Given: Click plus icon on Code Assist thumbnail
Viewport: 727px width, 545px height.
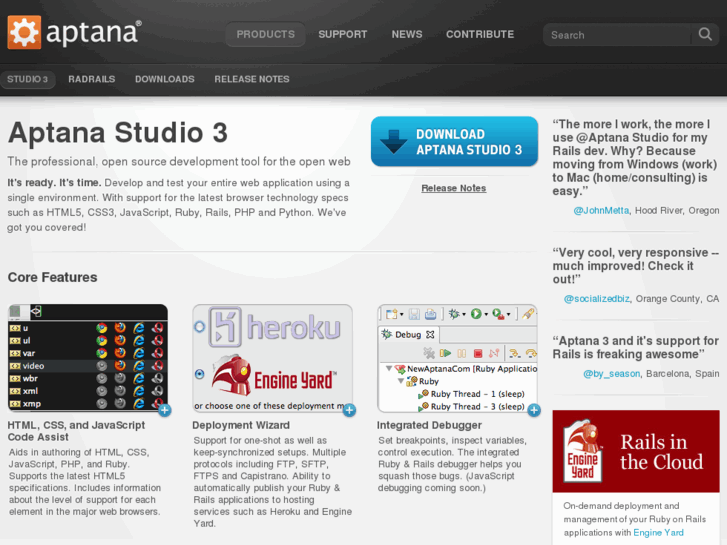Looking at the screenshot, I should tap(165, 410).
